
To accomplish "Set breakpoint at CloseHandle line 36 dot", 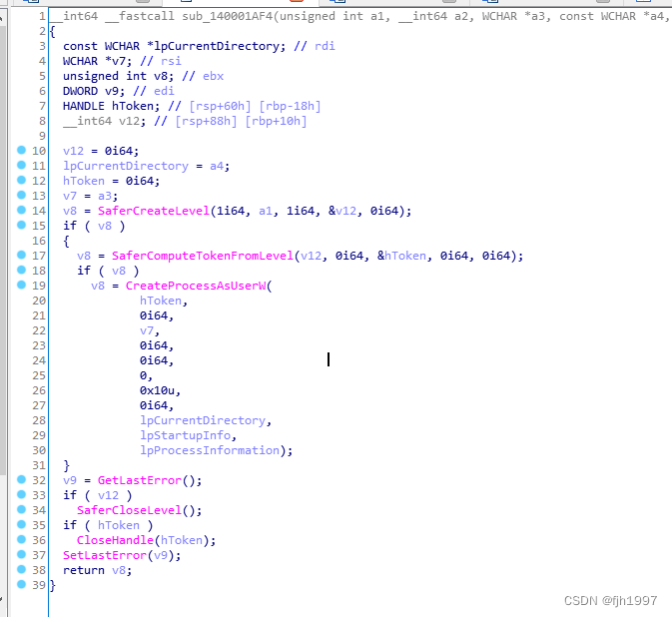I will [21, 539].
